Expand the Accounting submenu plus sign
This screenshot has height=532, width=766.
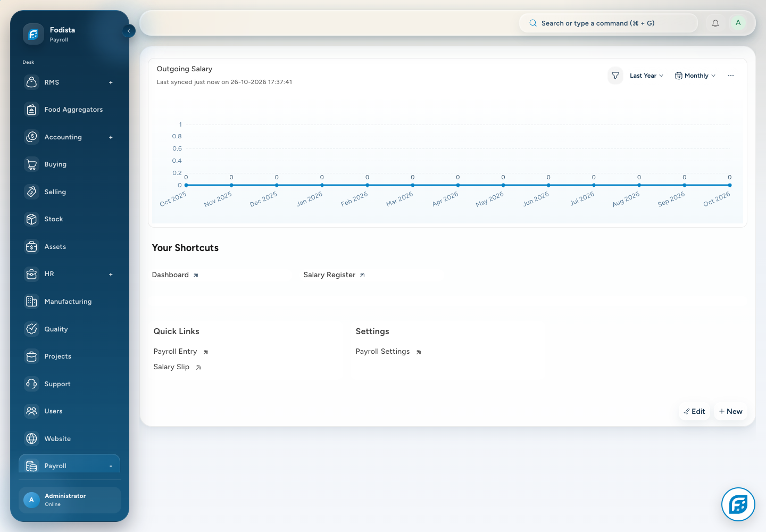coord(111,137)
